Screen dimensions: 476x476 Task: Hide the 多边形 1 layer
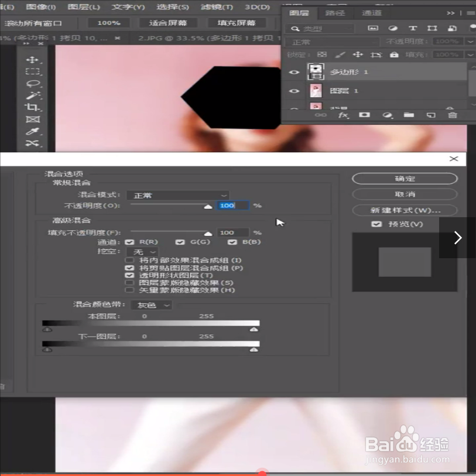(294, 72)
